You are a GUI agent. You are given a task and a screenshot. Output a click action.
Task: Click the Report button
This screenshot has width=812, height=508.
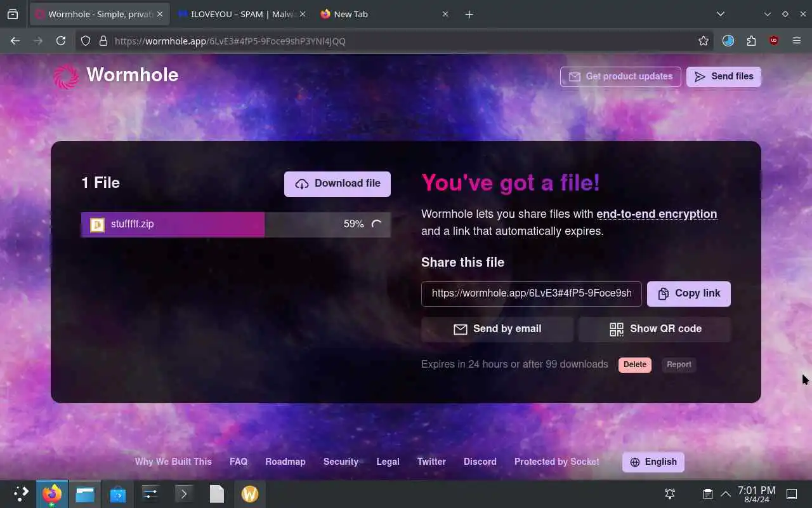pos(679,364)
